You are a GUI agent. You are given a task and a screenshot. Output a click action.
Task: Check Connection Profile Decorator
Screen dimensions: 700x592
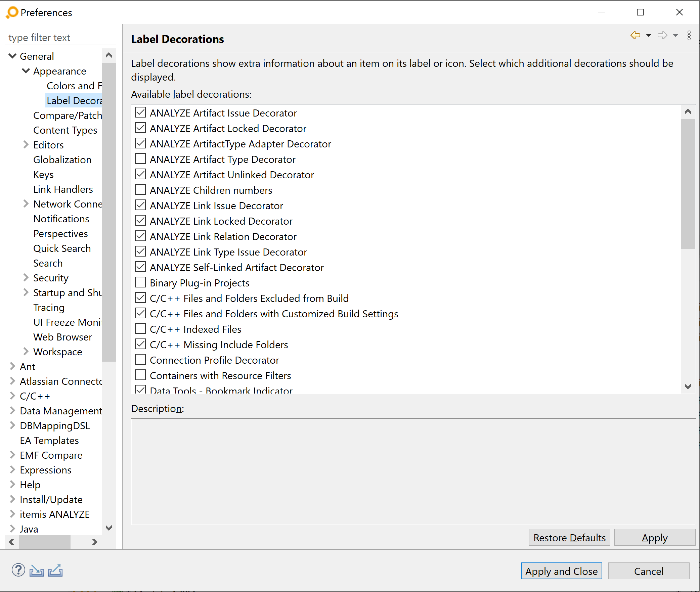pos(140,360)
